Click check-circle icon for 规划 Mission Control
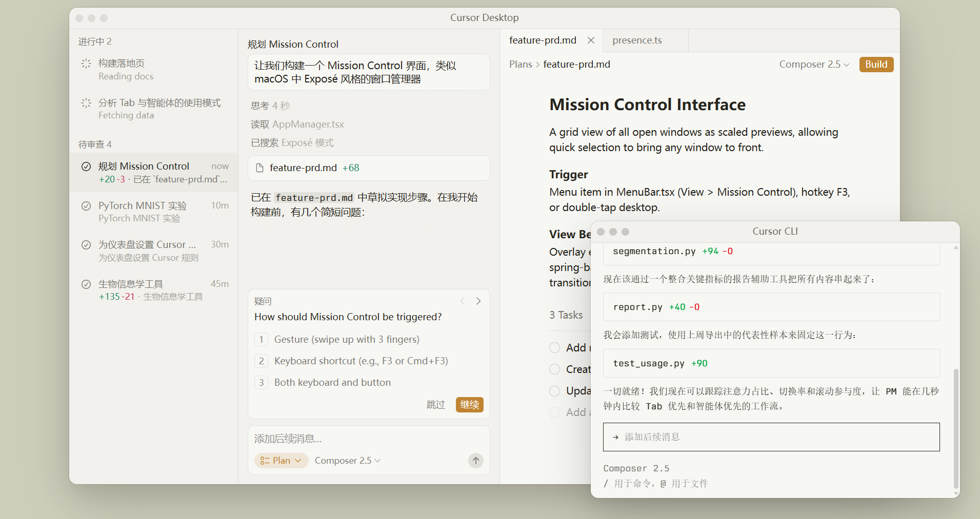Screen dimensions: 980x519 [86, 167]
